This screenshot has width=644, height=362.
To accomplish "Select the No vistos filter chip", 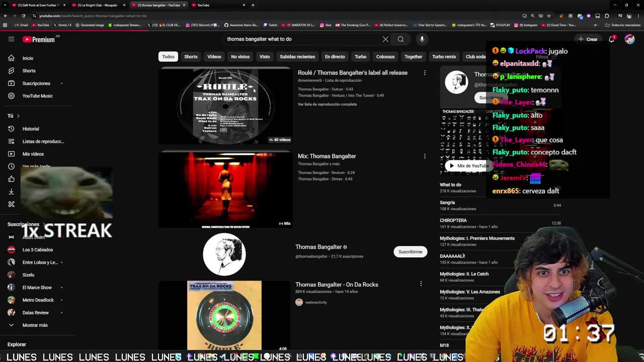I will pos(240,57).
